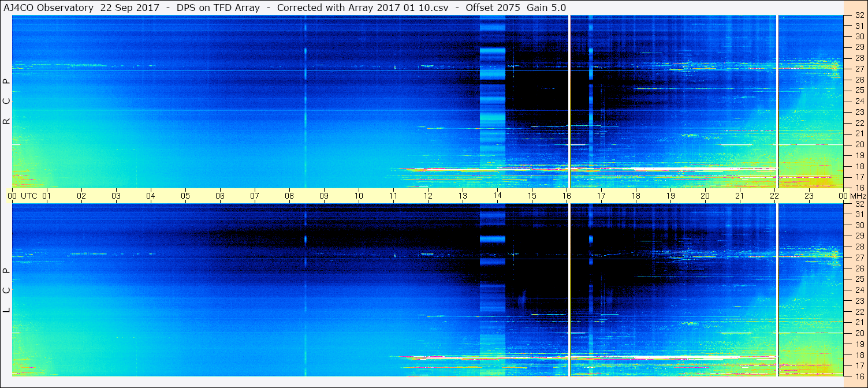Click hour marker '20' on time axis
The image size is (868, 388).
pyautogui.click(x=705, y=196)
